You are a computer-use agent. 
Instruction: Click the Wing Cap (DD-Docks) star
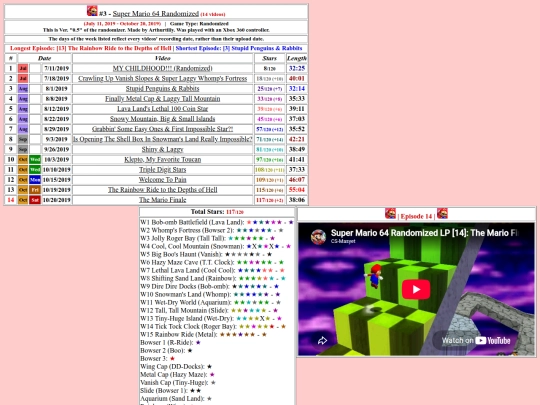click(x=209, y=366)
